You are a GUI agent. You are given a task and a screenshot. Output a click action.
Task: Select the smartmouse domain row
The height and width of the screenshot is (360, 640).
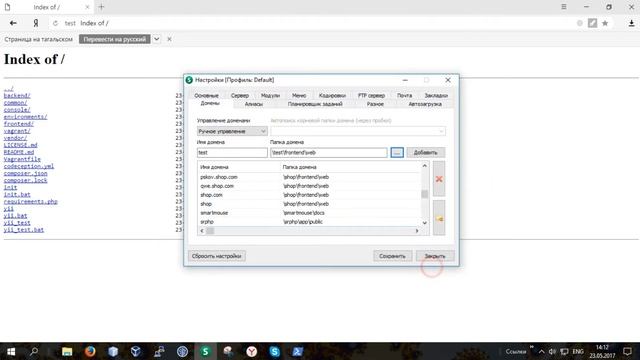pos(309,213)
